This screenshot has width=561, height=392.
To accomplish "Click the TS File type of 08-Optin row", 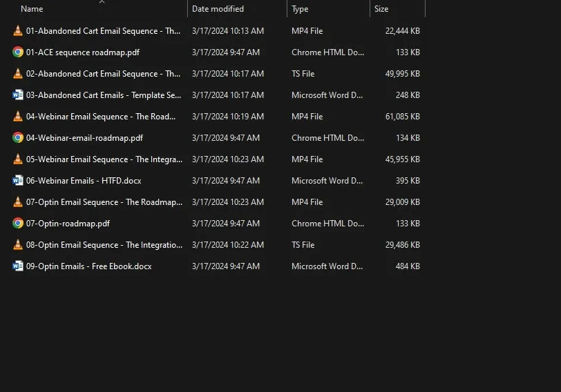I will (303, 245).
